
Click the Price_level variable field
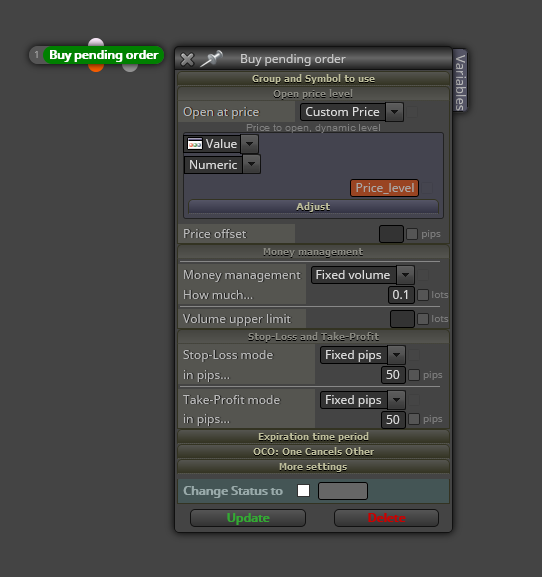point(385,188)
